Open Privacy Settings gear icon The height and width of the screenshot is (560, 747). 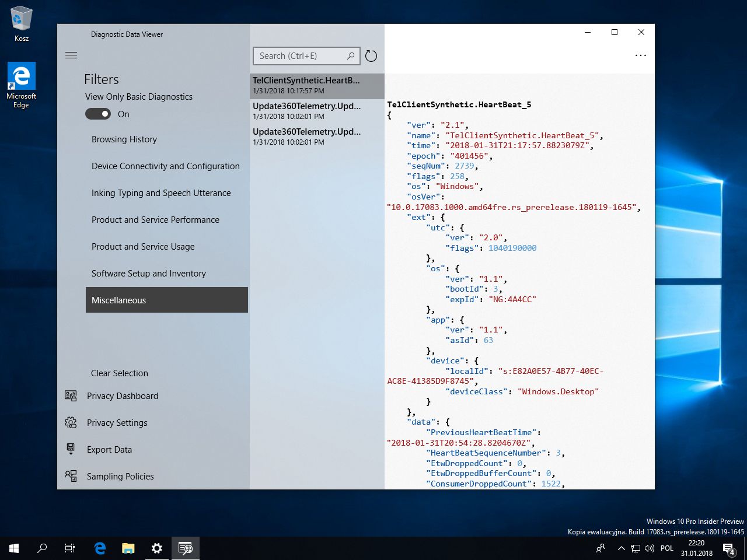click(71, 423)
